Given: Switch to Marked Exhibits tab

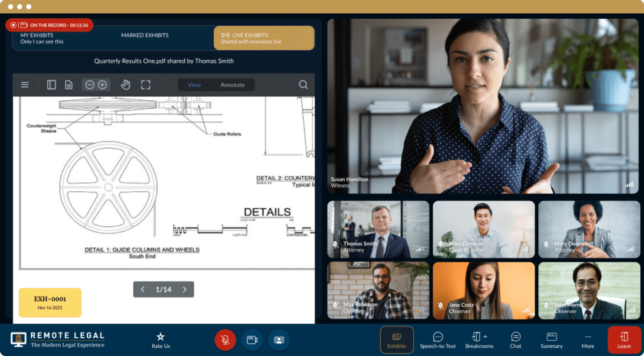Looking at the screenshot, I should [x=146, y=36].
